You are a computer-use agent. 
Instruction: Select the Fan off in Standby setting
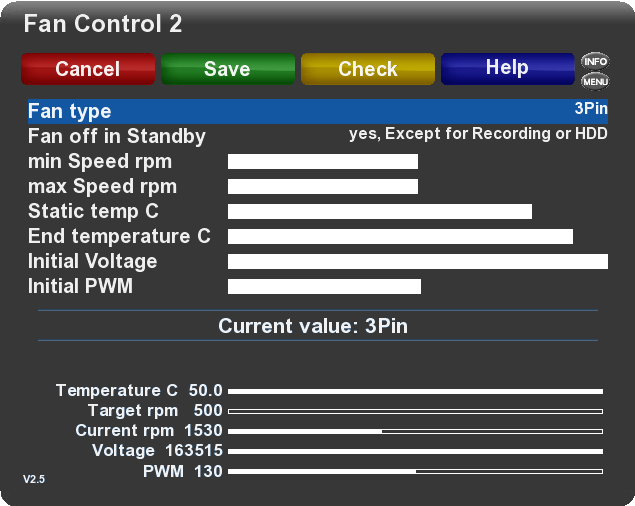click(x=318, y=136)
